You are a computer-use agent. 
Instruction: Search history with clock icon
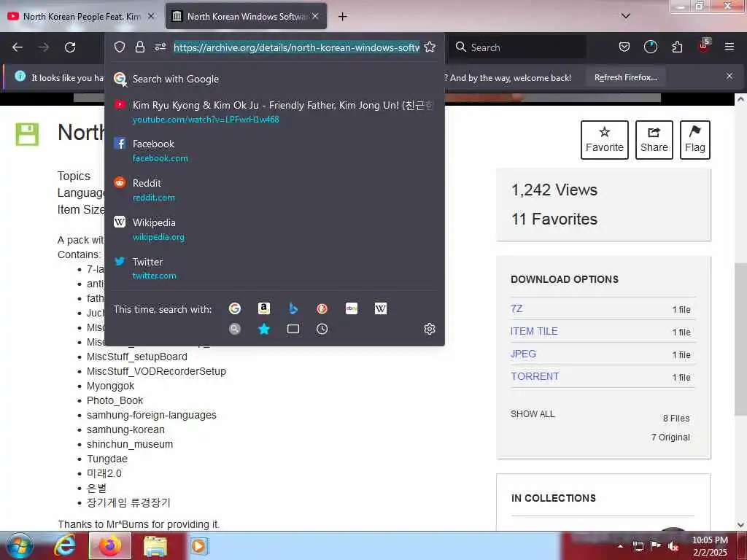(322, 329)
